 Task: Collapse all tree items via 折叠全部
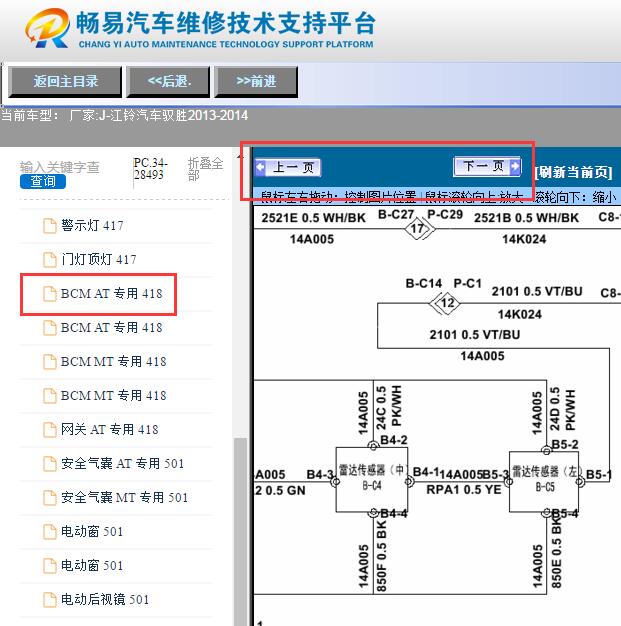click(x=205, y=169)
